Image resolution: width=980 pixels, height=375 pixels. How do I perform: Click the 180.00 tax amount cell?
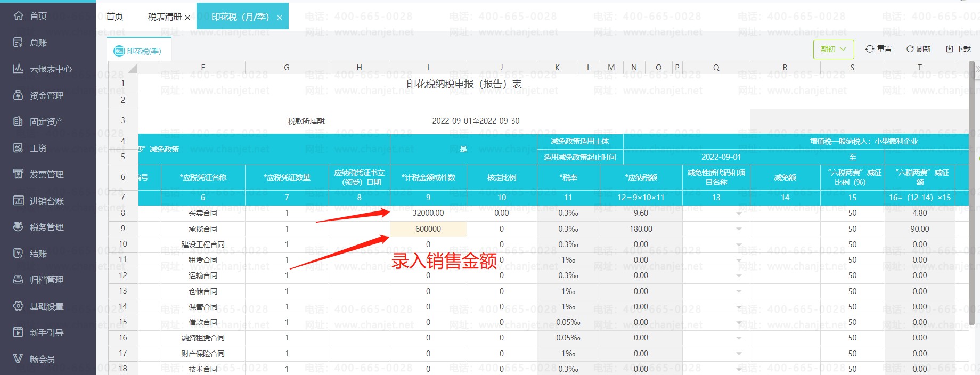coord(641,229)
